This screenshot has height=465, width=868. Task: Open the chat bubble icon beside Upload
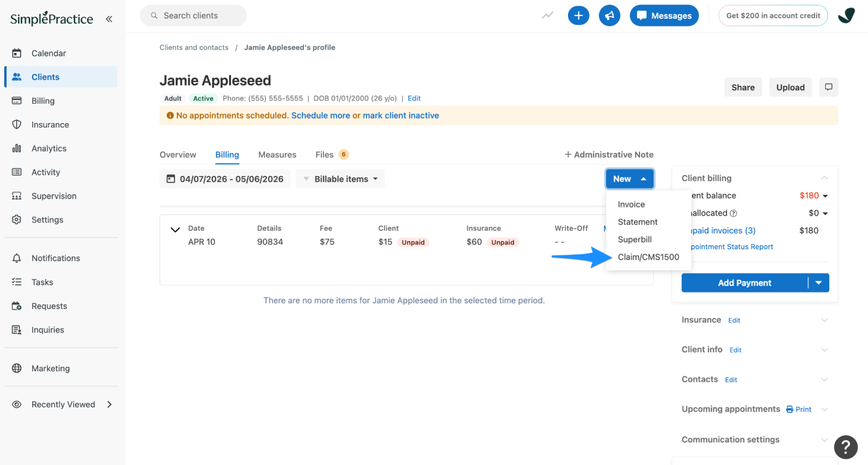[x=828, y=87]
